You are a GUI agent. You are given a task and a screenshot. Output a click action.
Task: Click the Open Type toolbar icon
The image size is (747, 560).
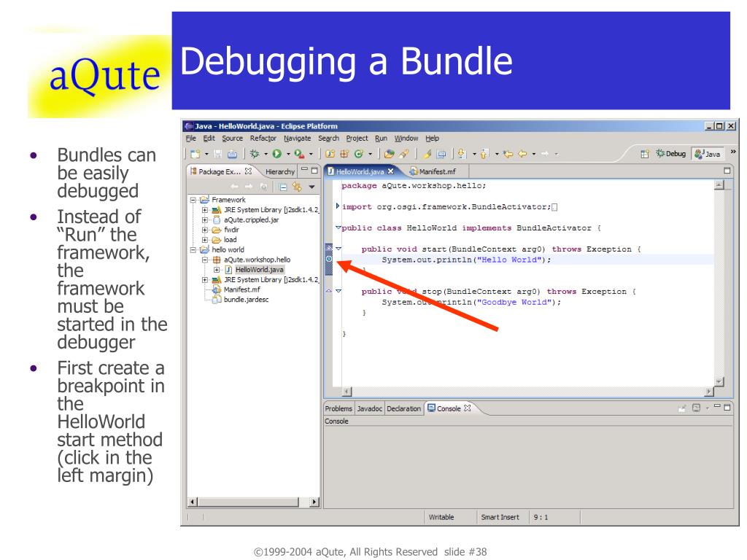click(390, 154)
